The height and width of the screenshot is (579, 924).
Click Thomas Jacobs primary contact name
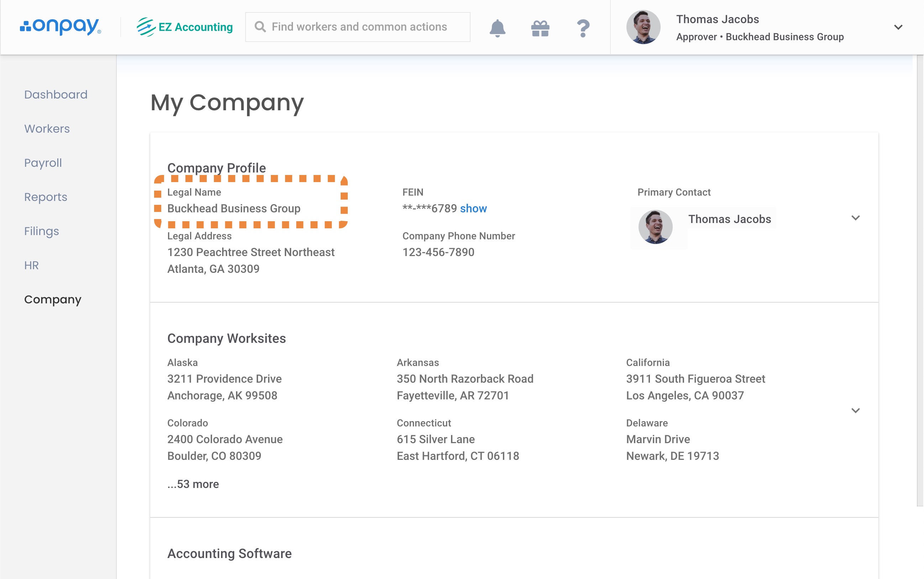tap(729, 219)
